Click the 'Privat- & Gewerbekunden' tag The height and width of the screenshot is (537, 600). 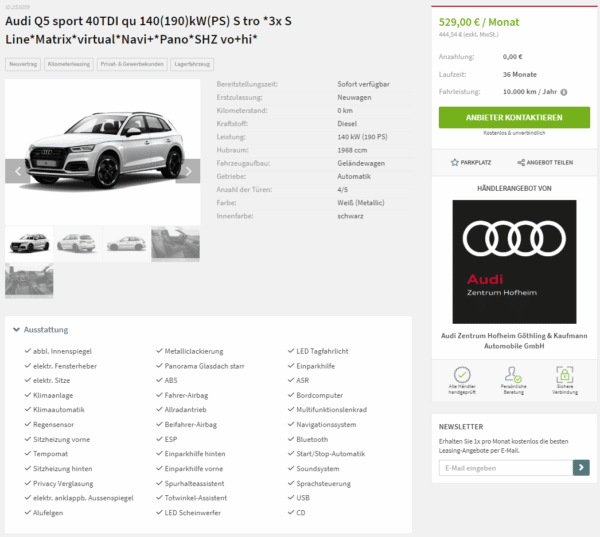pos(132,64)
